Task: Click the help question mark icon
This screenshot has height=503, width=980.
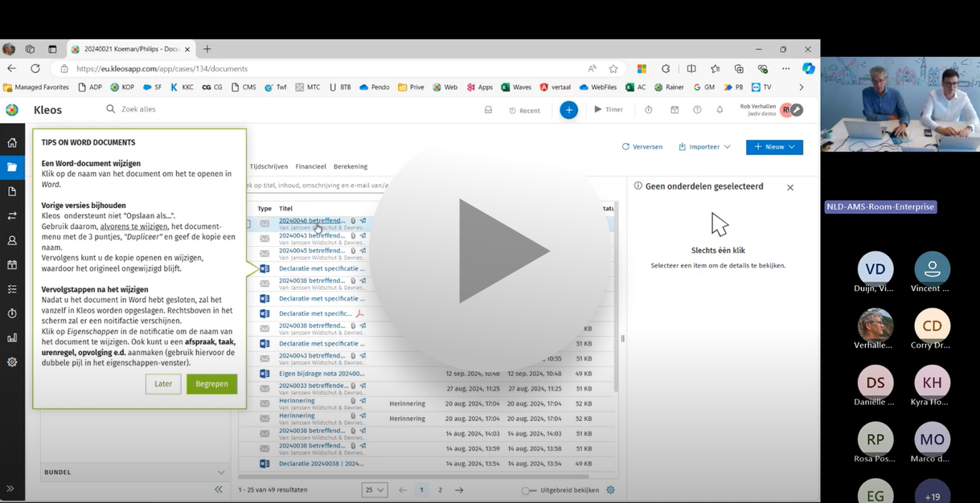Action: tap(697, 110)
